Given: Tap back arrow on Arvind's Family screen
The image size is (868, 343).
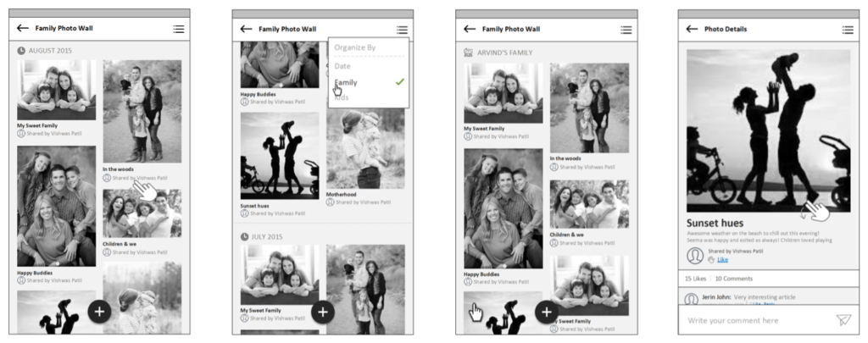Looking at the screenshot, I should [x=470, y=29].
